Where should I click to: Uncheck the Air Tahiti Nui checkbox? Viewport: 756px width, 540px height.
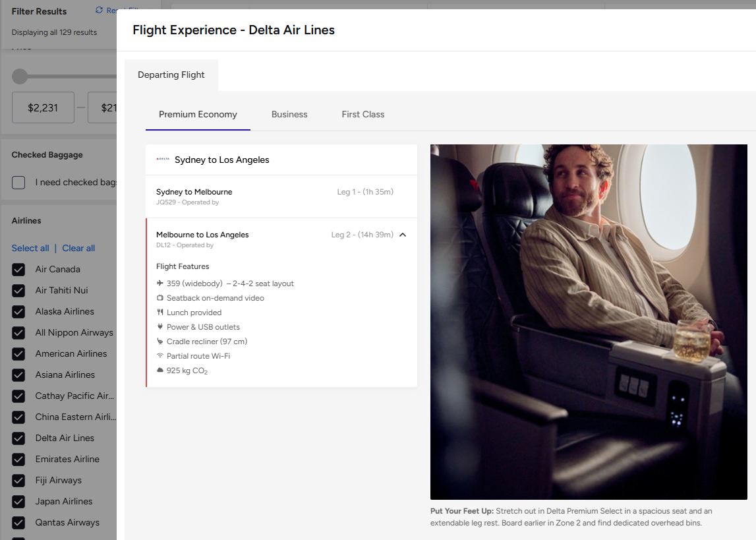[x=18, y=291]
